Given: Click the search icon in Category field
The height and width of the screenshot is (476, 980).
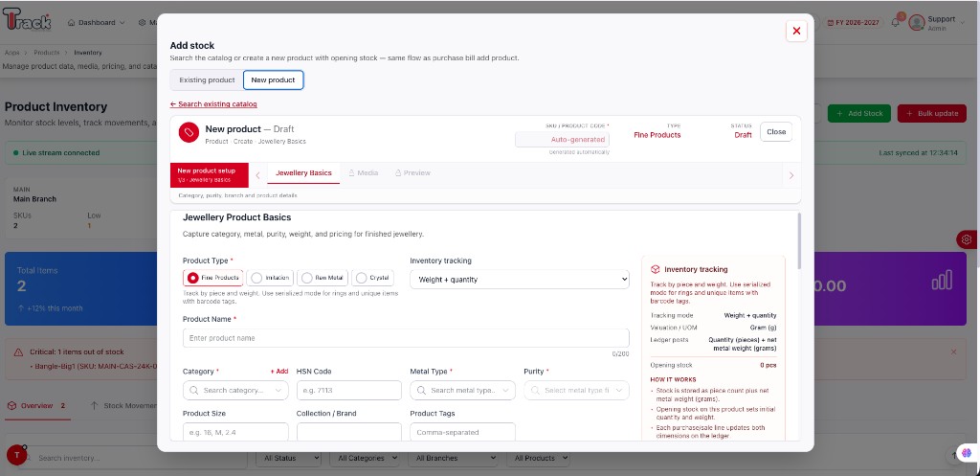Looking at the screenshot, I should click(193, 391).
